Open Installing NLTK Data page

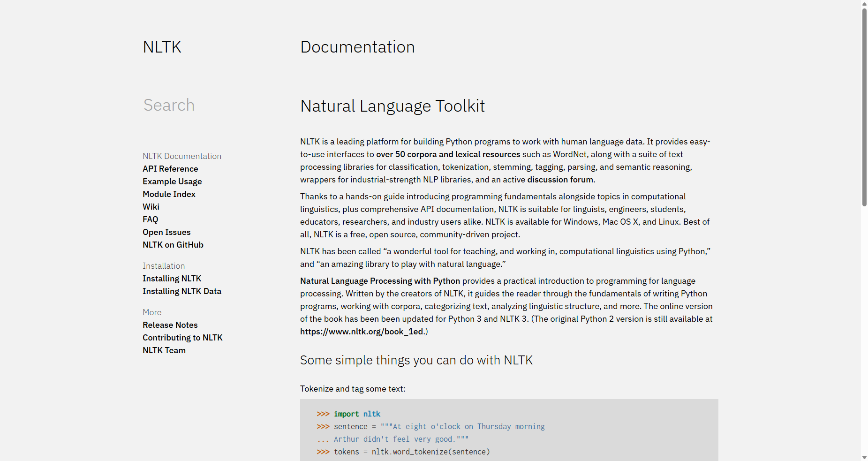click(182, 291)
